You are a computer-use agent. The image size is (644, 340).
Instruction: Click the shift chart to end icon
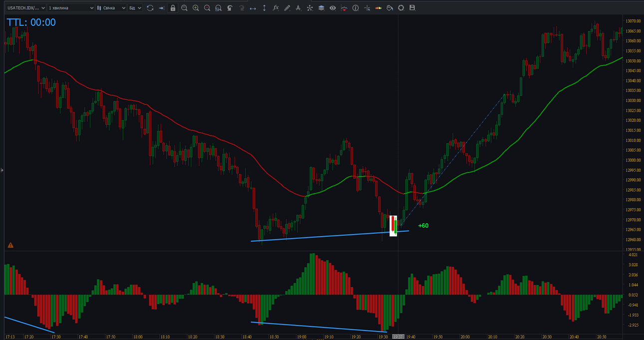coord(161,8)
